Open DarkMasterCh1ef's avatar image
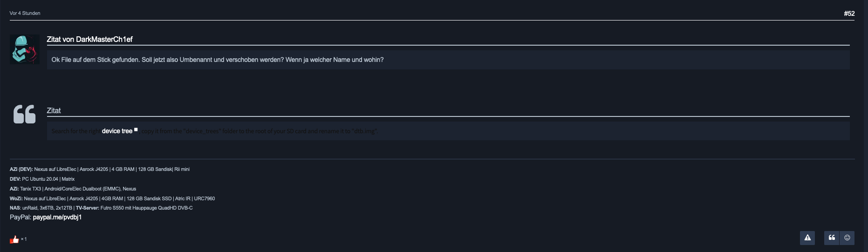This screenshot has width=868, height=252. pos(25,49)
